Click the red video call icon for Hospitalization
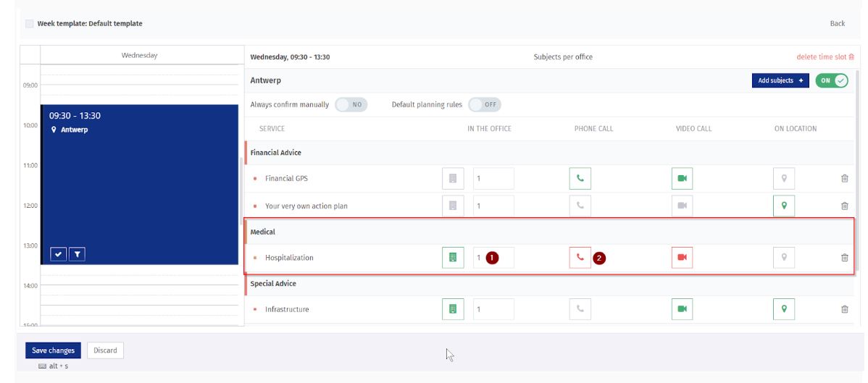Viewport: 868px width, 383px height. 682,257
